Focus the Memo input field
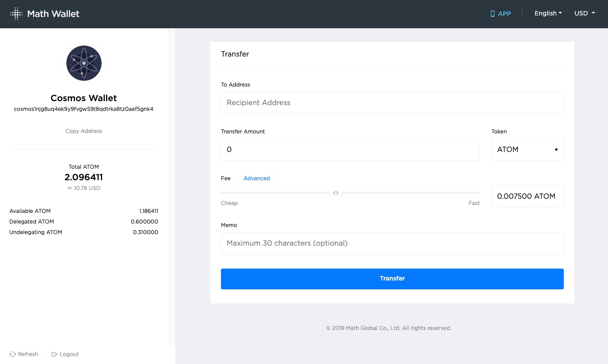This screenshot has height=364, width=608. tap(392, 243)
